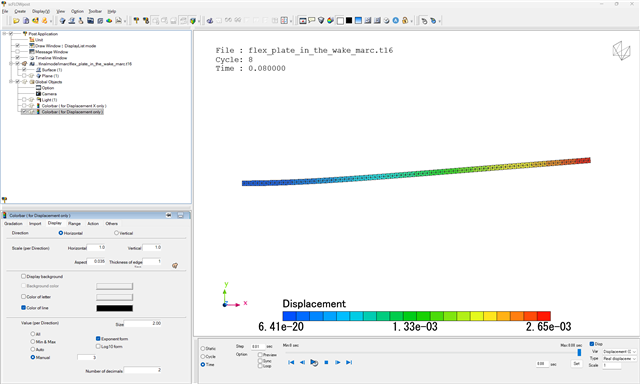Click the black Color of line swatch
640x384 pixels.
[x=114, y=308]
